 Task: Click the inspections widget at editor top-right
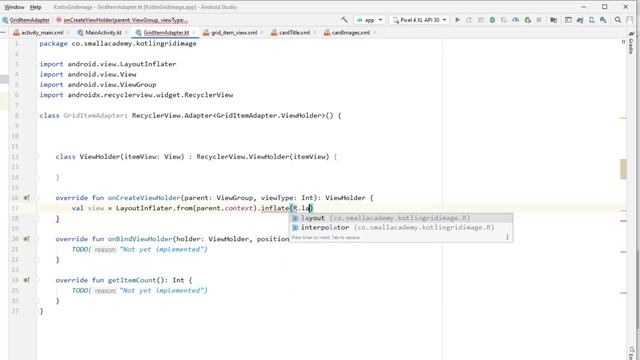click(x=623, y=42)
